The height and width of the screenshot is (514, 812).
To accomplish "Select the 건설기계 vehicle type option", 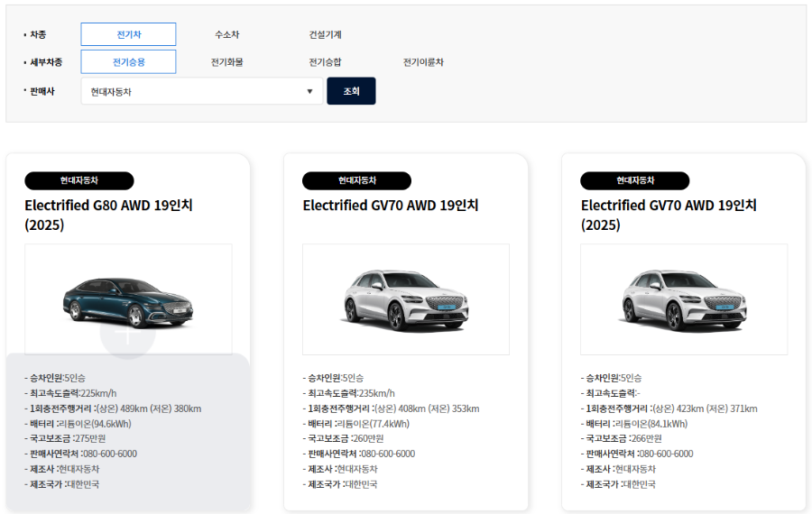I will point(325,34).
